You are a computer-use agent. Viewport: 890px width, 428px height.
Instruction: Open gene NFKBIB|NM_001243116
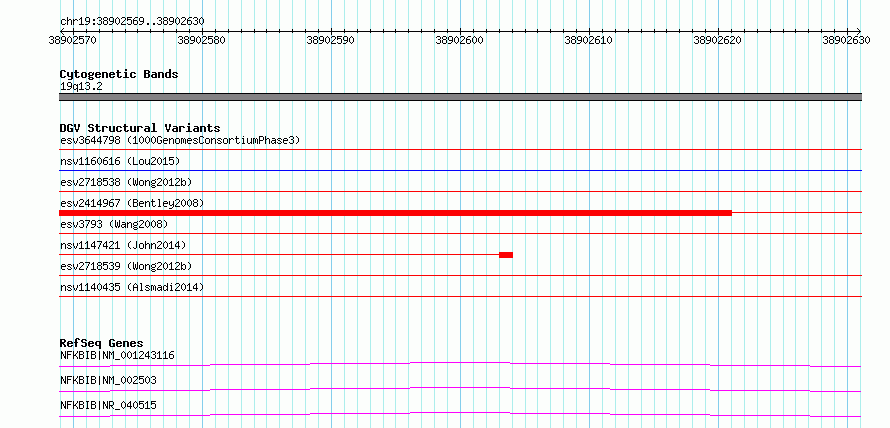117,356
